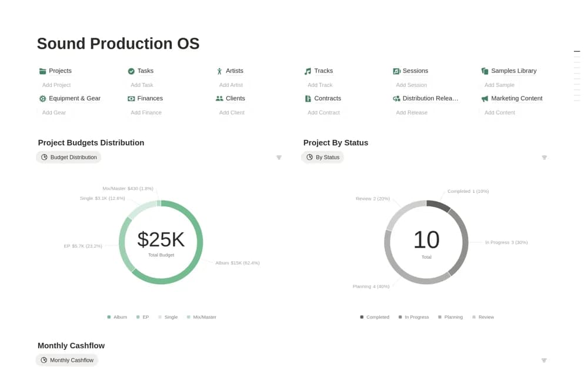This screenshot has height=367, width=588.
Task: Click the Planning 4 (40%) chart label
Action: click(371, 286)
